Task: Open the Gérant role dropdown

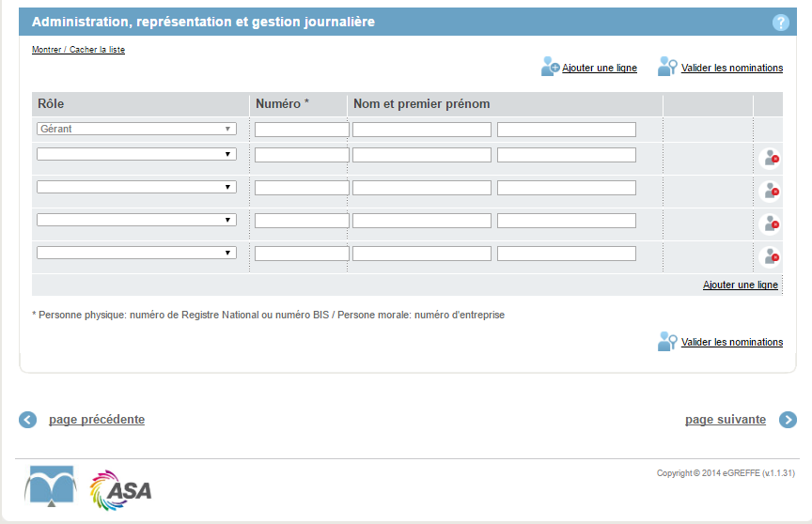Action: pos(136,129)
